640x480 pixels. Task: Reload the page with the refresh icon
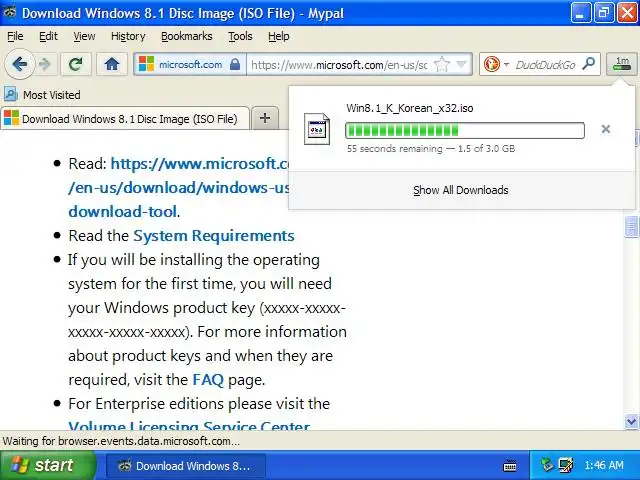76,64
